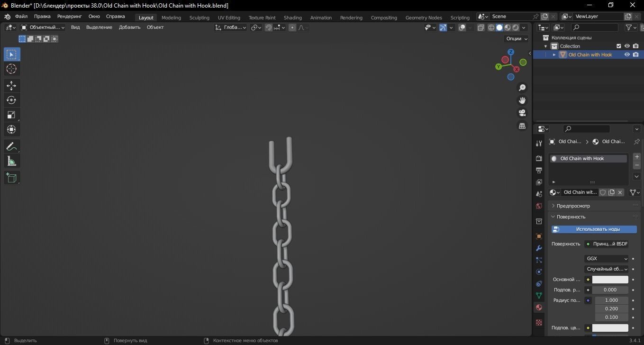Collapse the Collection tree item
This screenshot has width=644, height=345.
click(x=546, y=46)
